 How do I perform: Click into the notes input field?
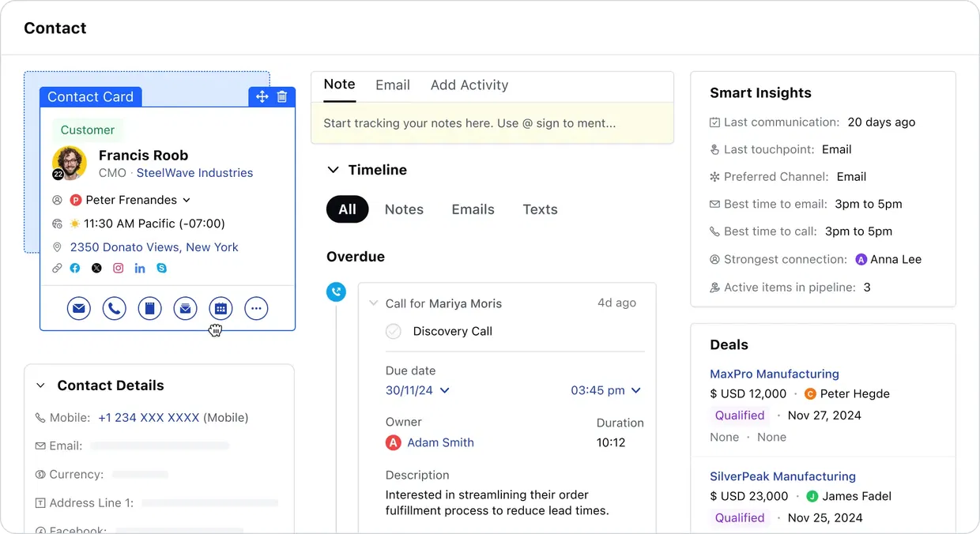(492, 123)
